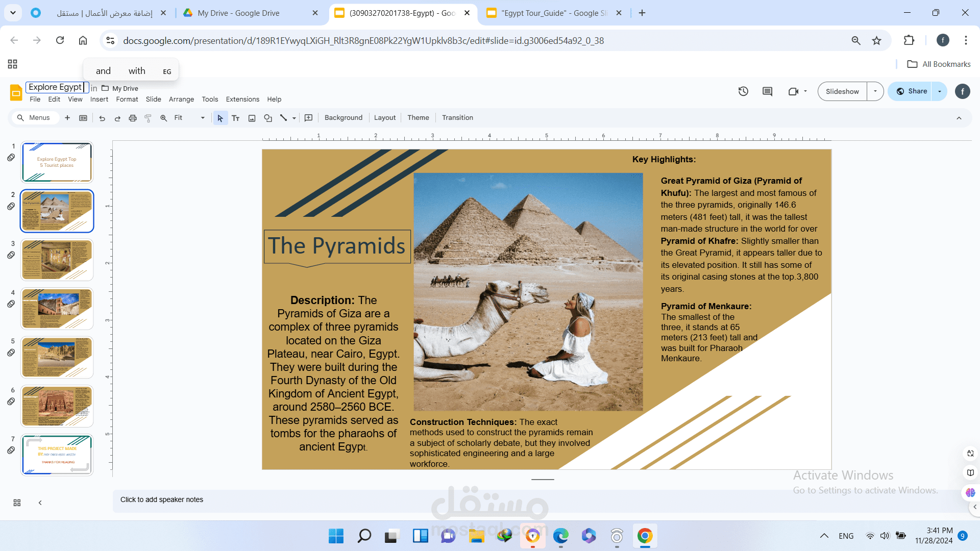Select The Pyramids title text box

(337, 246)
